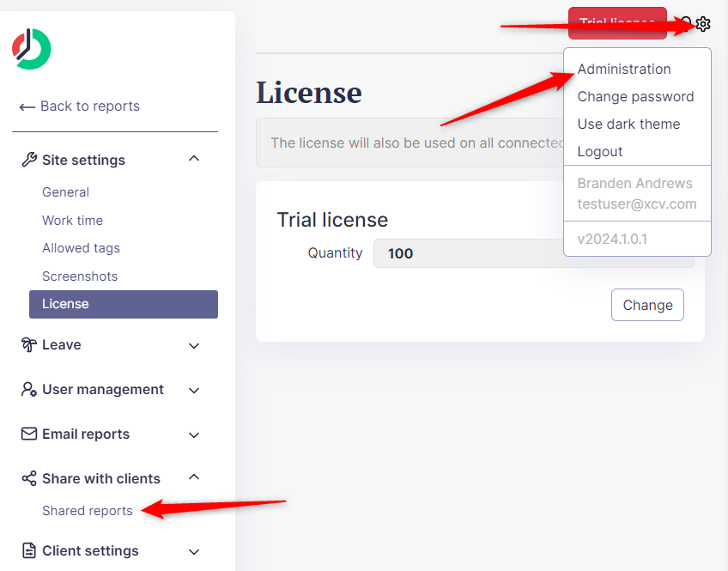Click the Share with clients icon
This screenshot has width=728, height=571.
pyautogui.click(x=28, y=479)
